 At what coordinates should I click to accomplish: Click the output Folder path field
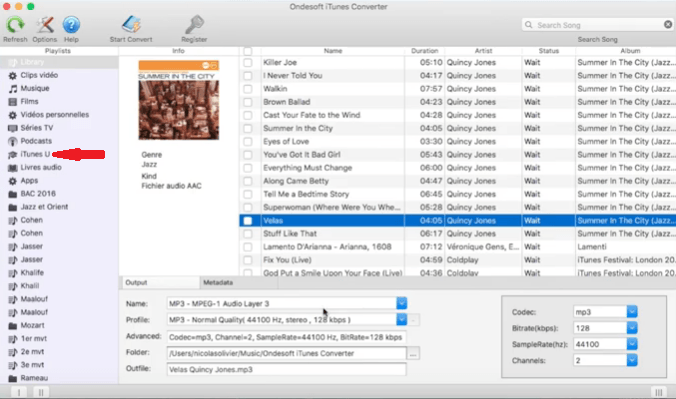click(286, 353)
